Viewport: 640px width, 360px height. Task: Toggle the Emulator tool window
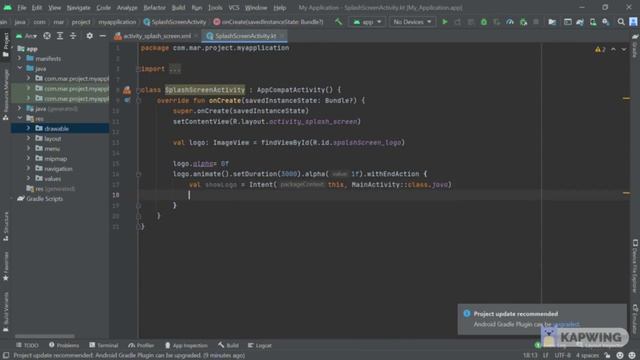[x=635, y=319]
